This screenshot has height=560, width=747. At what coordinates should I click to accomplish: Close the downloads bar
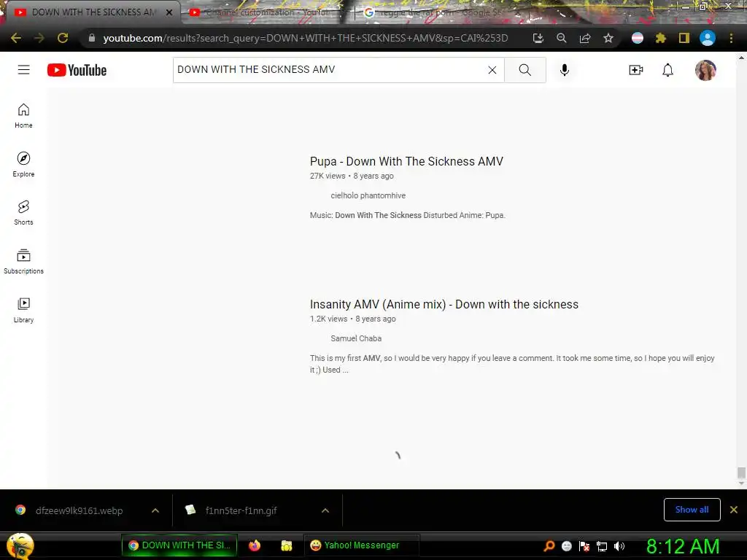pyautogui.click(x=734, y=510)
